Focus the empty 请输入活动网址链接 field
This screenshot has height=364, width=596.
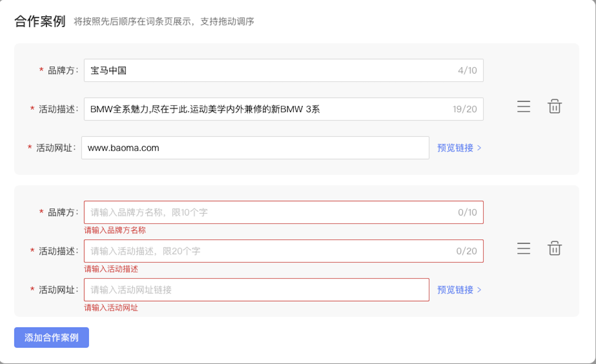click(256, 290)
